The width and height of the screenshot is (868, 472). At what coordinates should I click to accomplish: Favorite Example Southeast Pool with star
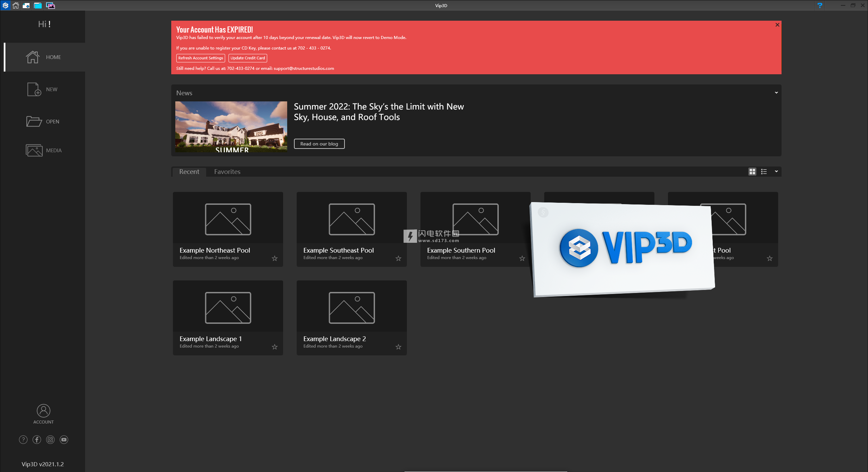pos(398,258)
